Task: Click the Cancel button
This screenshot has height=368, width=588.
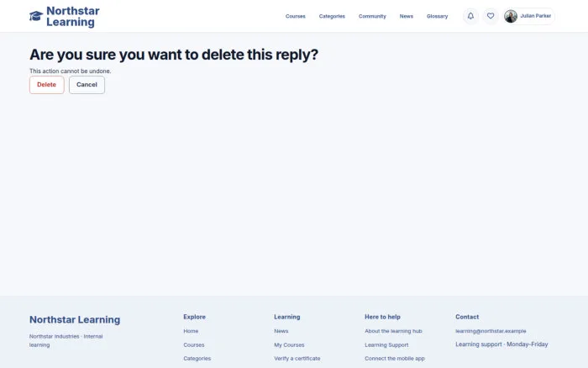Action: tap(87, 85)
